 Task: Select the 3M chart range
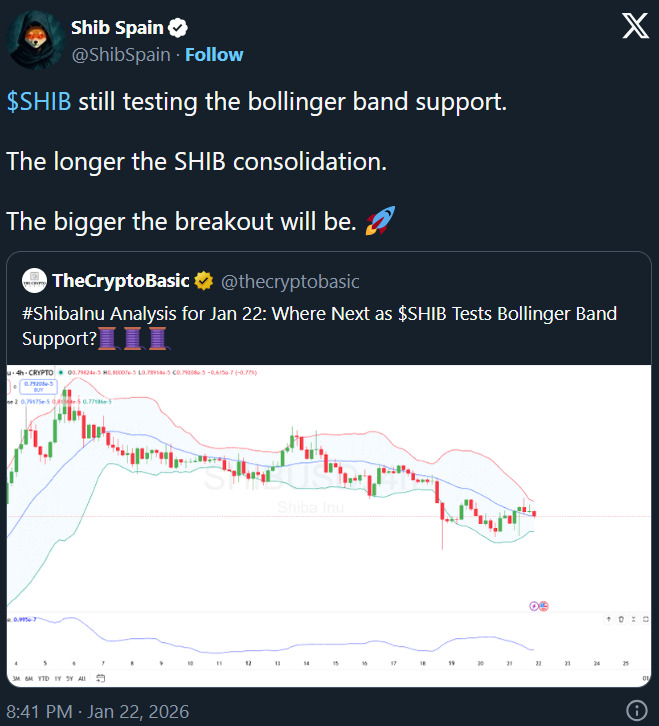pos(17,678)
